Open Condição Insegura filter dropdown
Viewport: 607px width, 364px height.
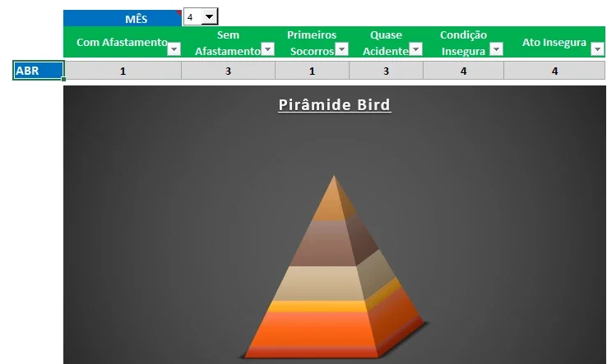click(496, 49)
